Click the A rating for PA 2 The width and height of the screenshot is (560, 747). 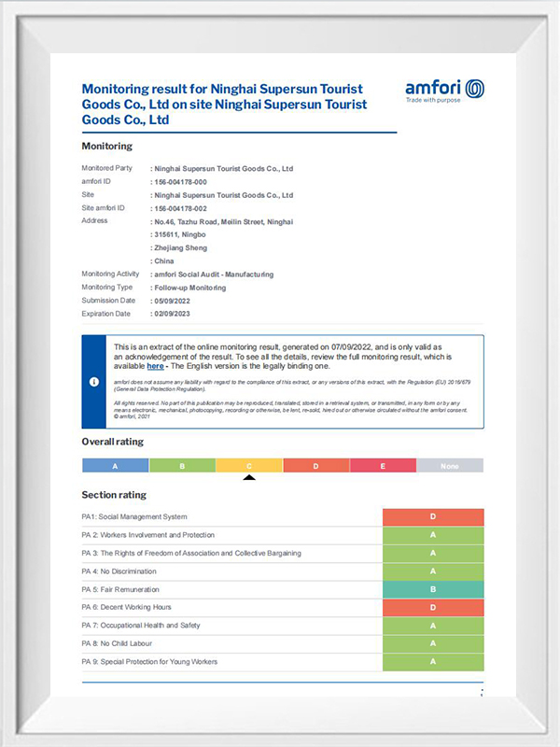pos(433,535)
